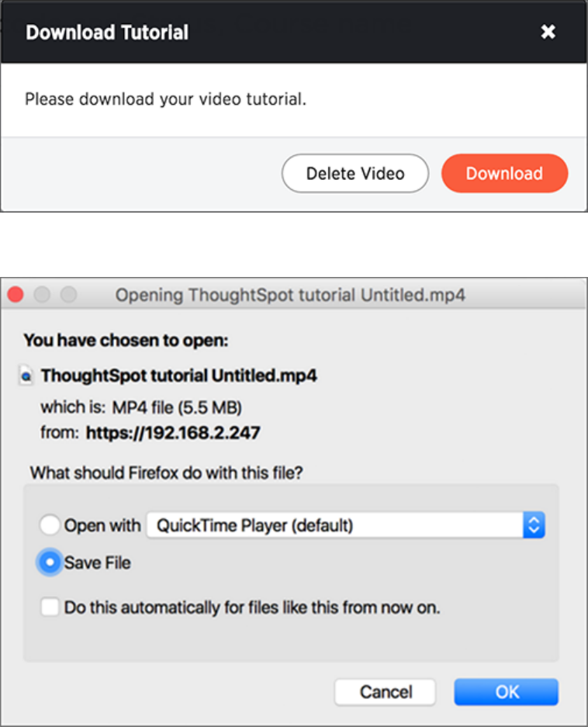Click the Opening ThoughtSpot tutorial title bar

pyautogui.click(x=290, y=295)
